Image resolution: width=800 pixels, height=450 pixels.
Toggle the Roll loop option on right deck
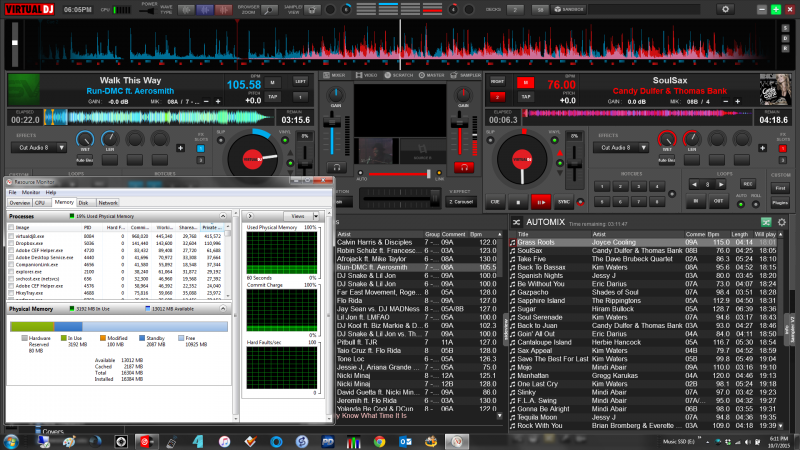point(756,204)
